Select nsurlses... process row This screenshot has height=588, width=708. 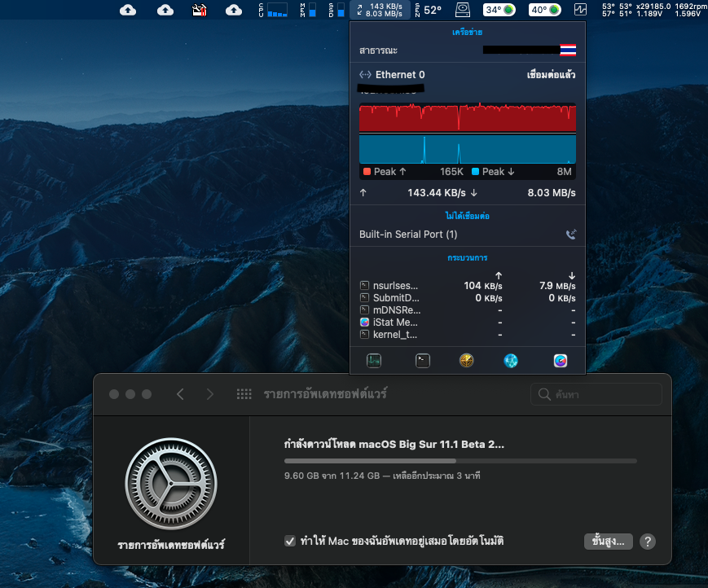tap(468, 286)
